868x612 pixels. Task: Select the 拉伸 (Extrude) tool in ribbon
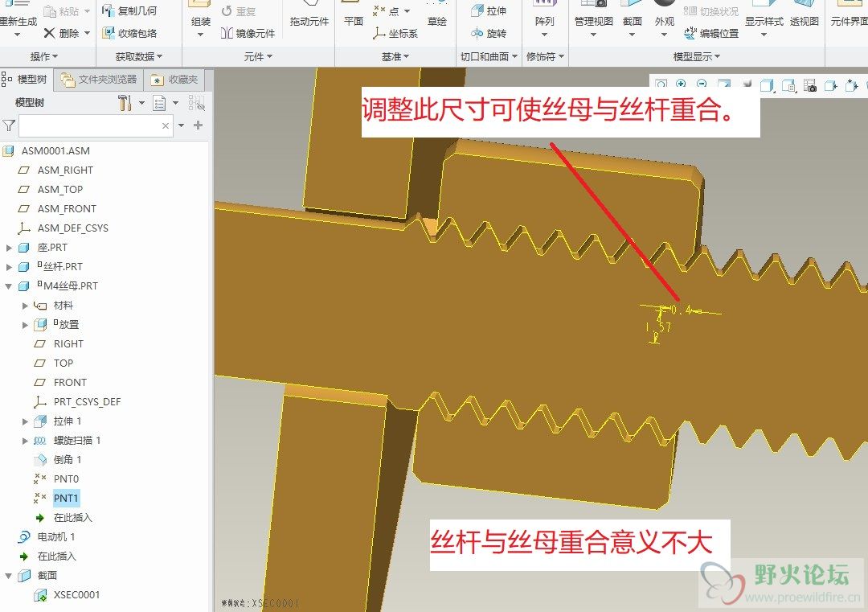(489, 10)
